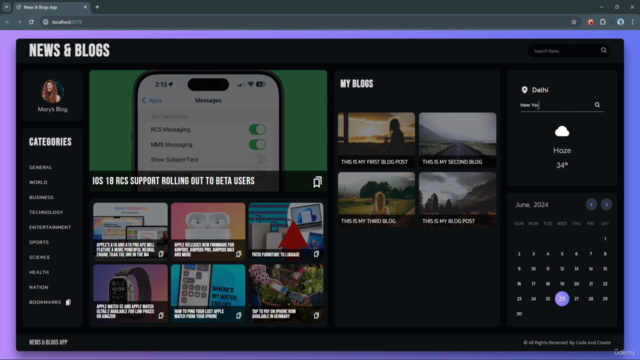
Task: Click the News & Blogs App footer text
Action: (48, 342)
